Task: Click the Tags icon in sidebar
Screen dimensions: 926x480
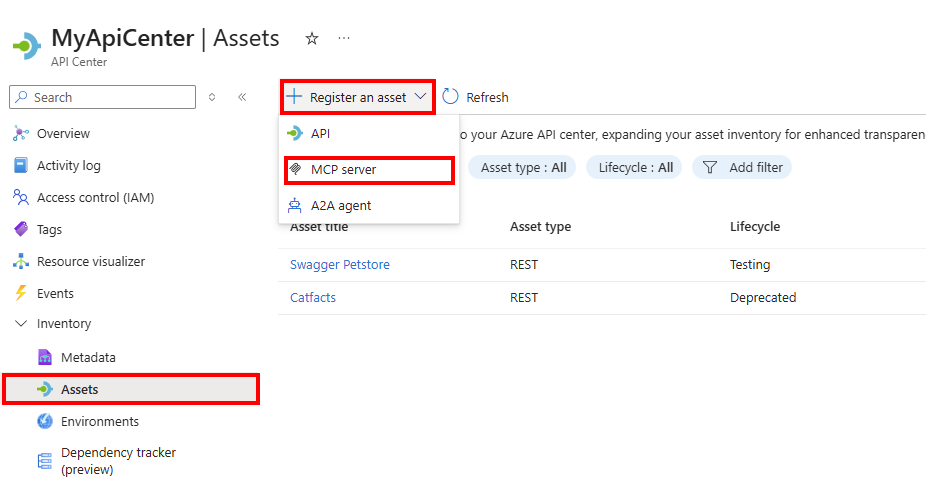Action: tap(21, 230)
